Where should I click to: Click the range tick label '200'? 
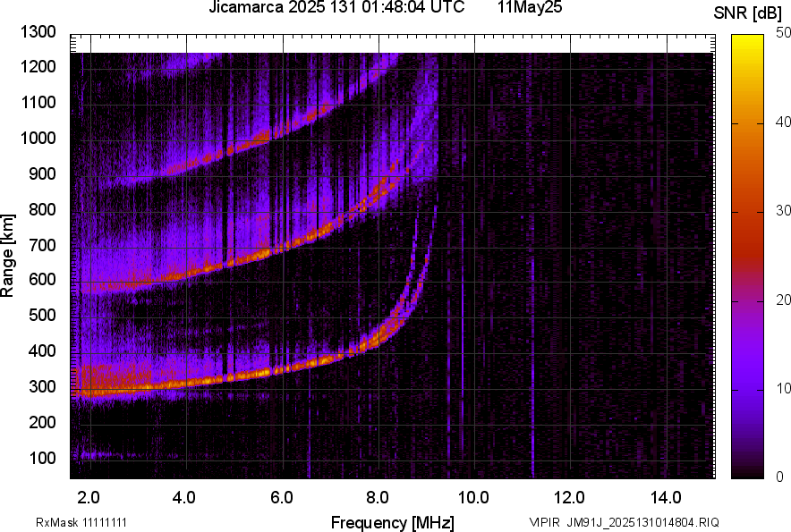click(42, 422)
